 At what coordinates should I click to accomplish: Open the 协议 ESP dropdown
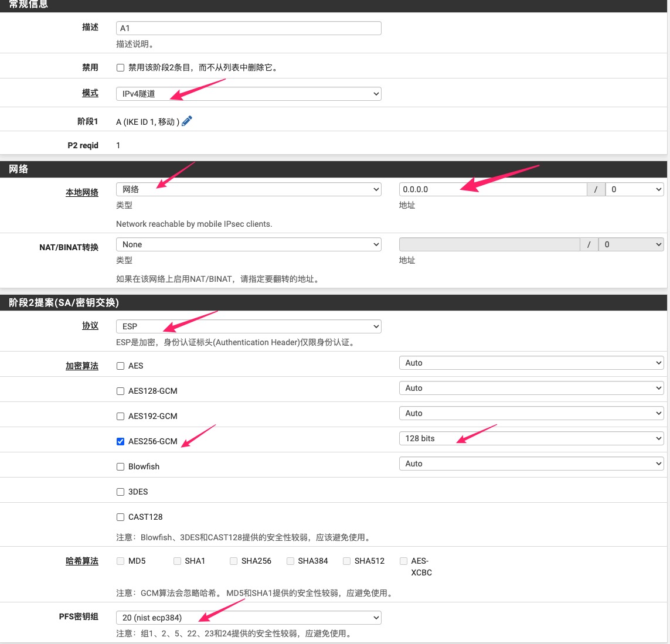(249, 326)
